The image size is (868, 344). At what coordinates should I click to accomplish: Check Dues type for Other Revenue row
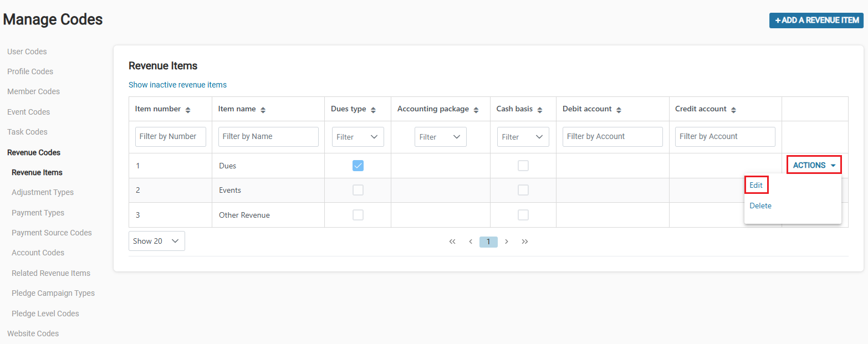coord(358,215)
